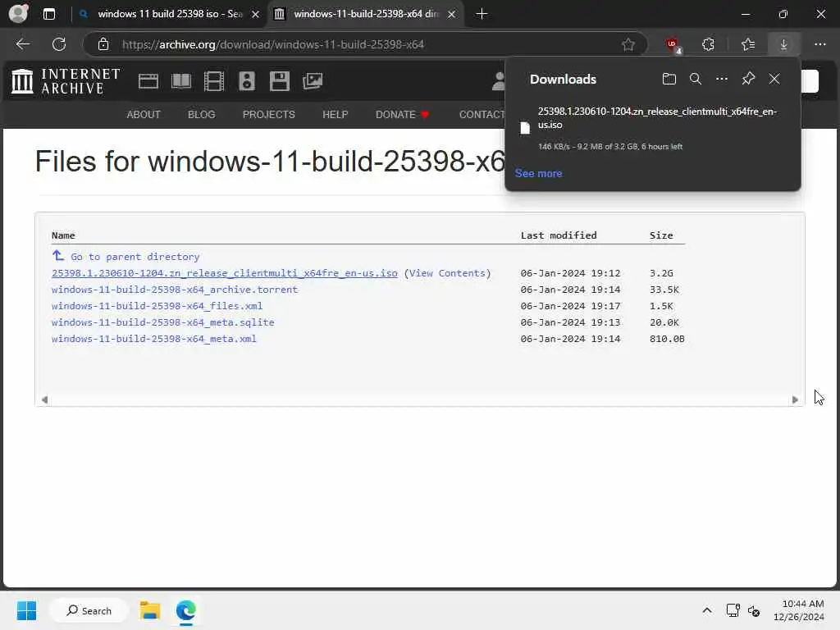This screenshot has width=840, height=630.
Task: Open the BLOG menu item
Action: point(202,115)
